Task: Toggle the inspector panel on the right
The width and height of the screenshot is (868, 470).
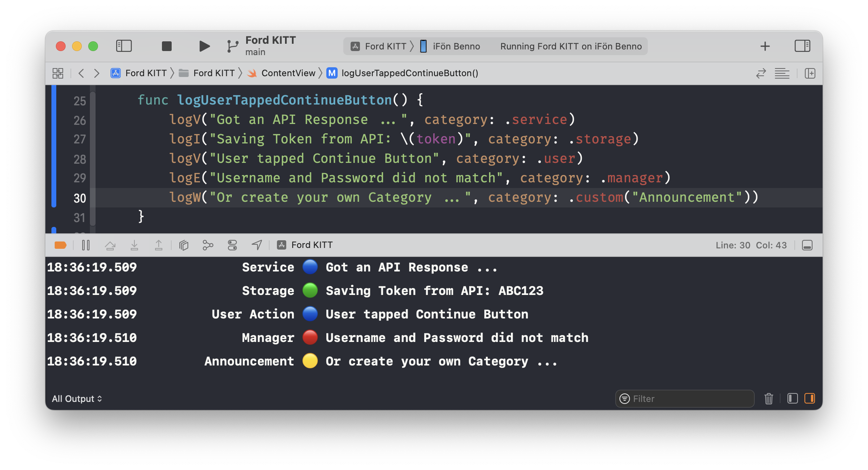Action: point(802,46)
